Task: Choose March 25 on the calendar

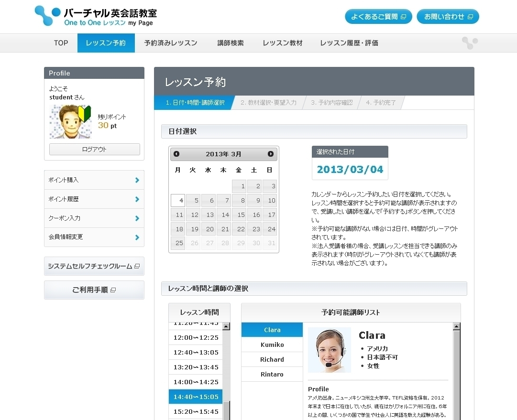Action: point(178,243)
